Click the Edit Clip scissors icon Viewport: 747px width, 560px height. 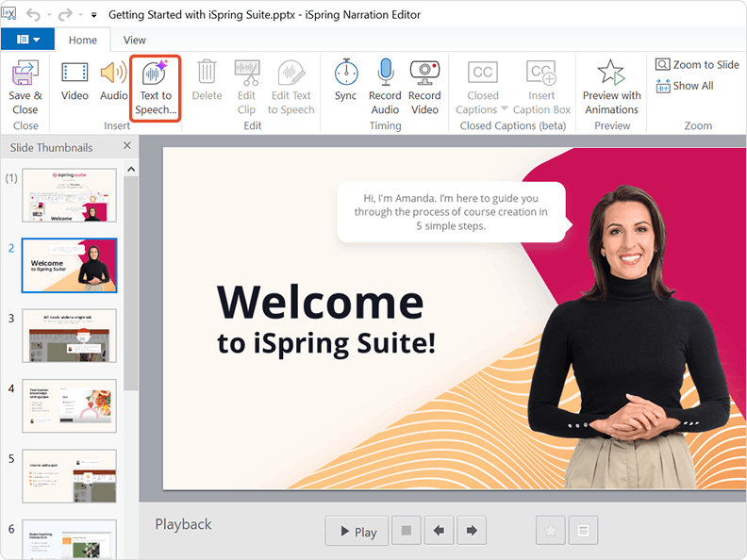click(x=247, y=73)
